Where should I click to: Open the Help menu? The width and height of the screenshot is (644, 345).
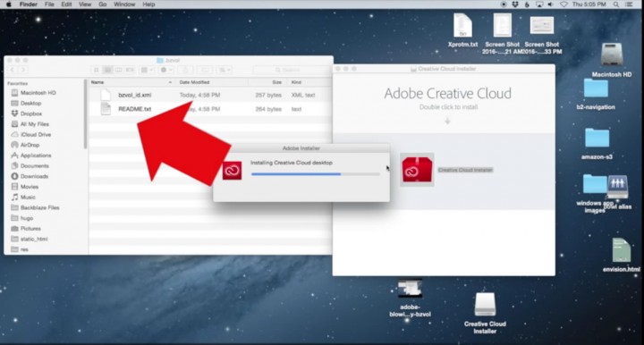[x=148, y=4]
